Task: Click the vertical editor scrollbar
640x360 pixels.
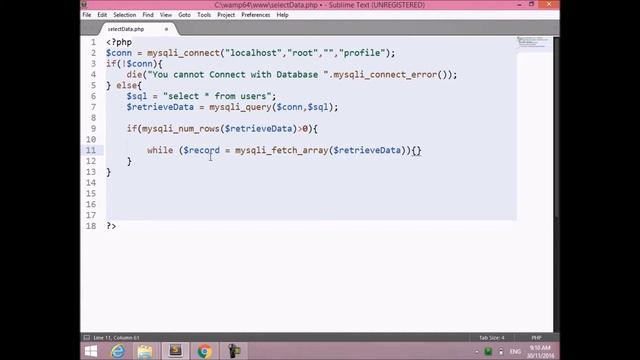Action: 556,127
